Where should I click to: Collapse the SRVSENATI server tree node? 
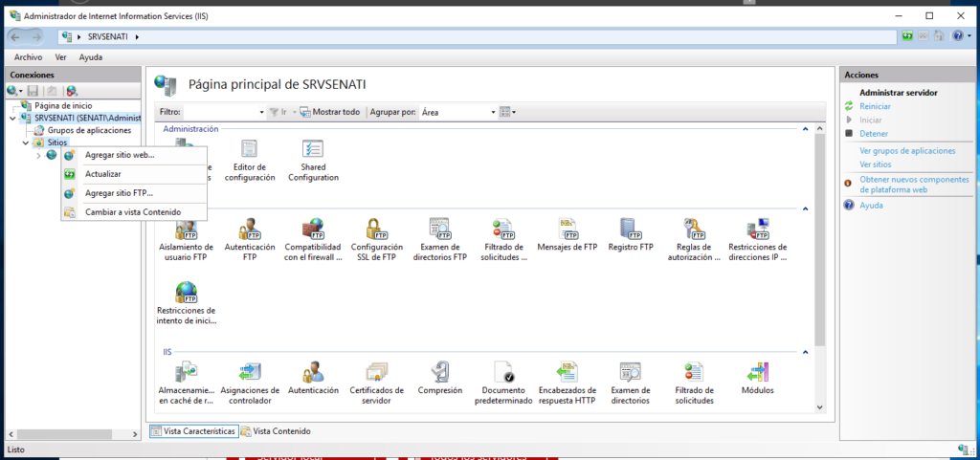pos(13,118)
